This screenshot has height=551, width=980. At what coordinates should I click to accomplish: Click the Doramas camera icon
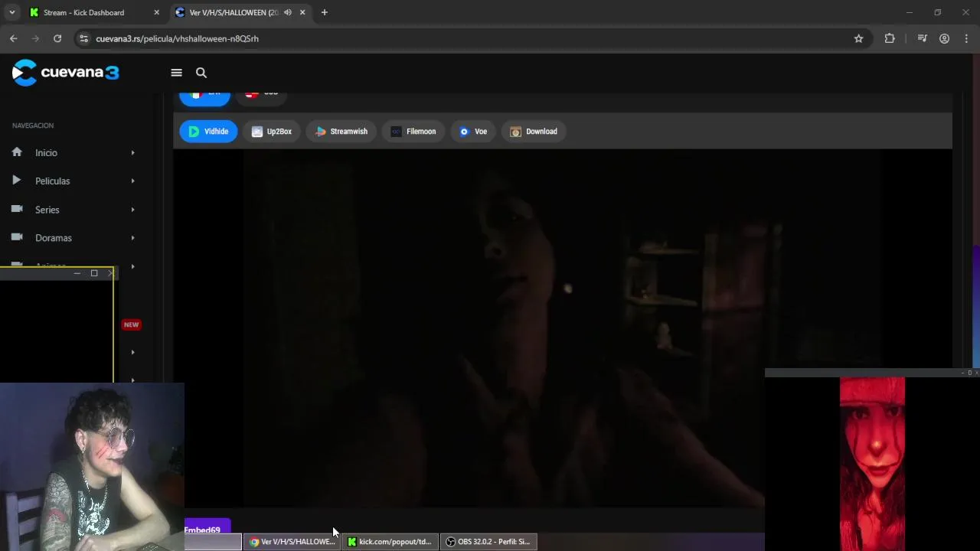pos(17,237)
